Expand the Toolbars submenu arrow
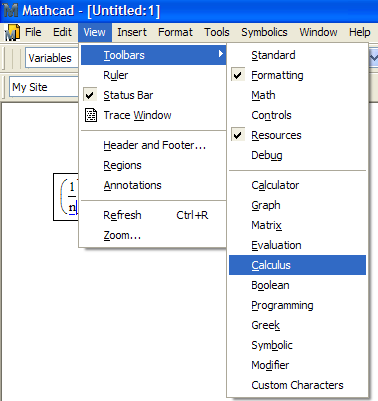 pos(220,54)
